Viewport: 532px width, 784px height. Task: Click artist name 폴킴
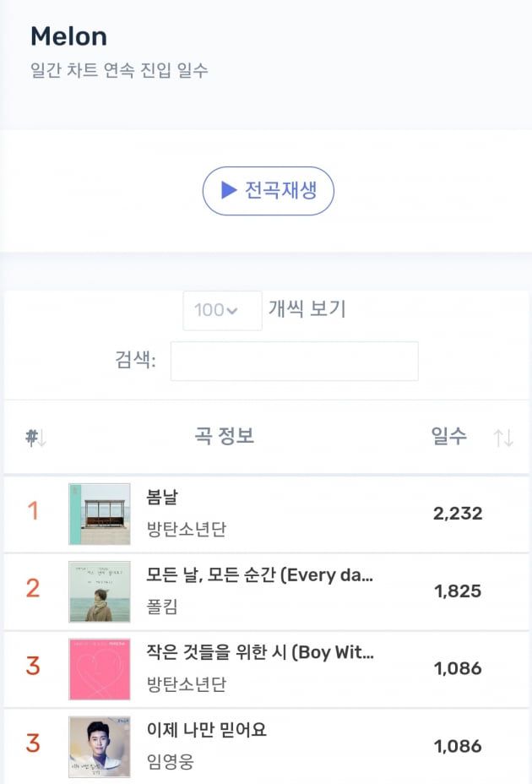tap(162, 607)
